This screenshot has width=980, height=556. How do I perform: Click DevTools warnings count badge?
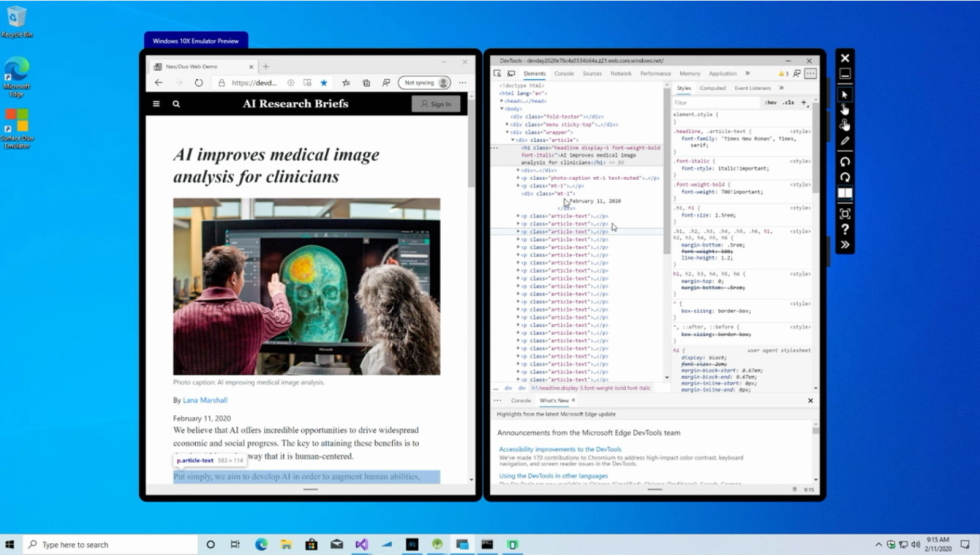coord(783,74)
